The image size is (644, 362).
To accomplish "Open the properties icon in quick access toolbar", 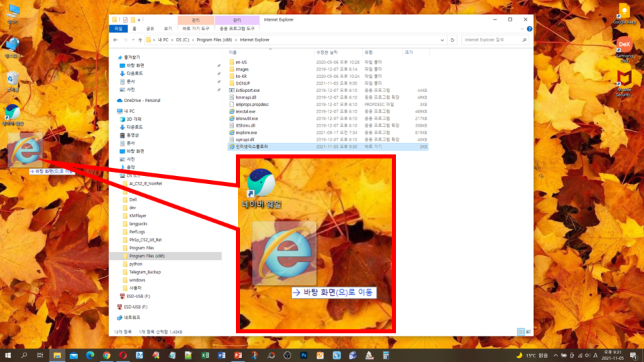I will pyautogui.click(x=125, y=20).
